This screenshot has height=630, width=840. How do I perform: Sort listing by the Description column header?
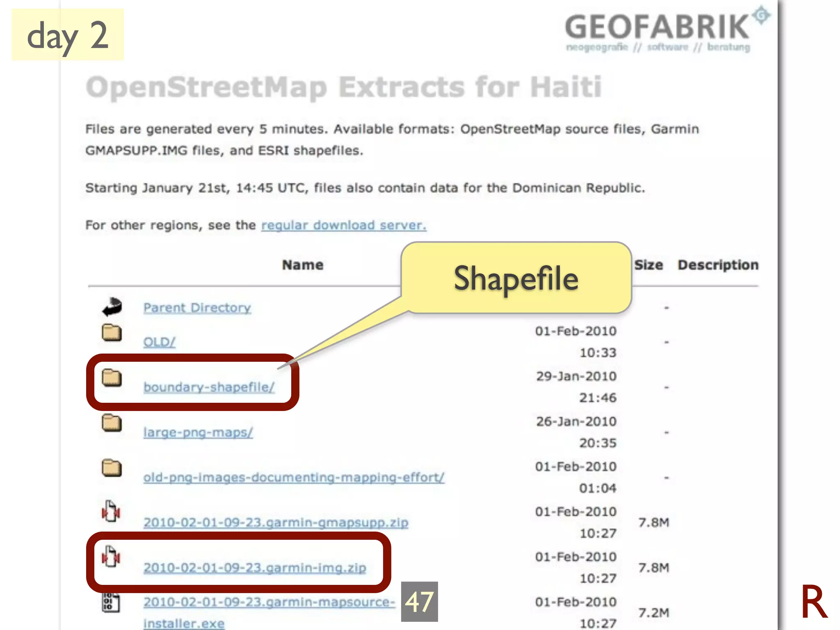tap(718, 265)
